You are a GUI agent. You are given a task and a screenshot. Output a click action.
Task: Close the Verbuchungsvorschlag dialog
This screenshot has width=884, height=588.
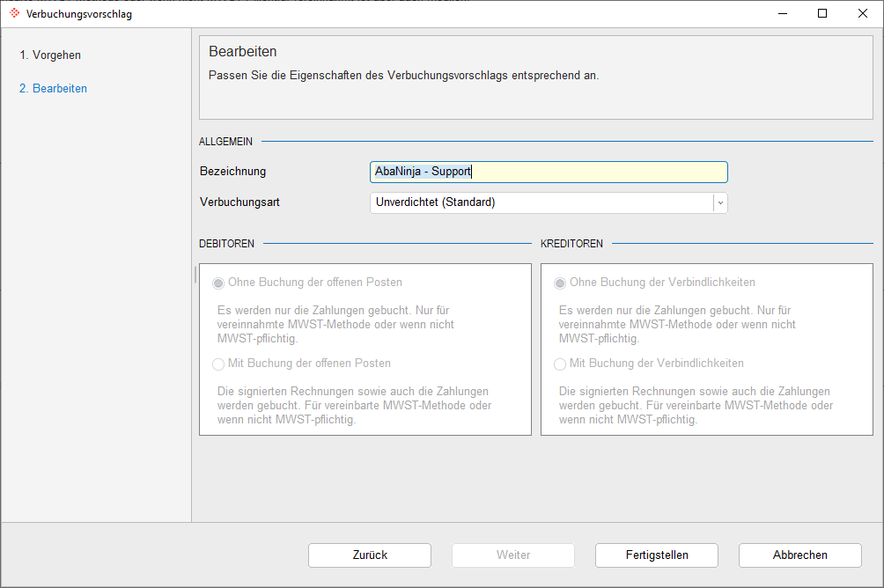863,13
